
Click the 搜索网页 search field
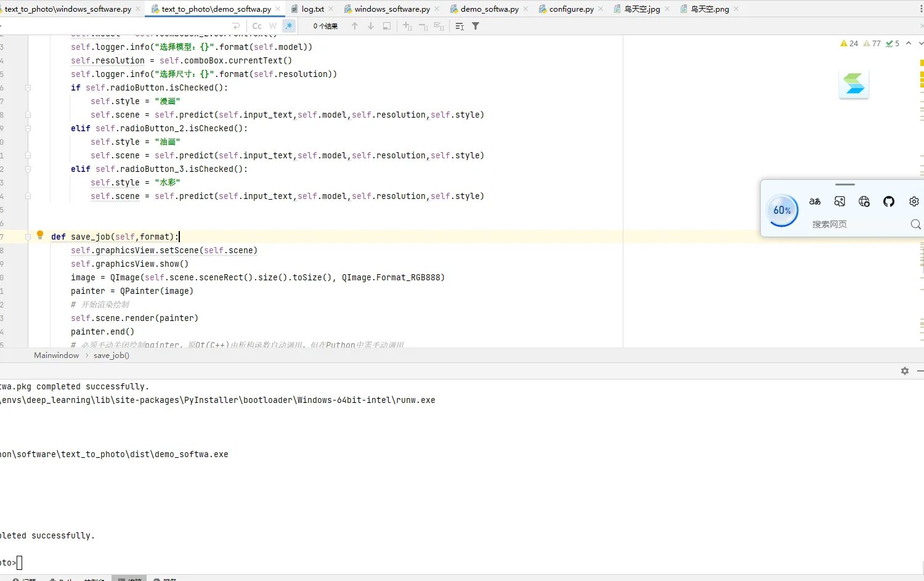pyautogui.click(x=830, y=224)
